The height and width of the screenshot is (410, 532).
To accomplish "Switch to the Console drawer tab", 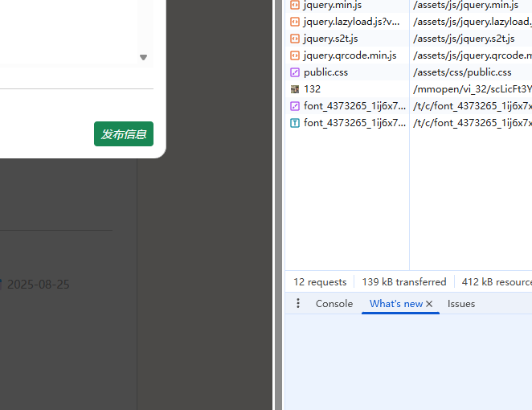I will [x=334, y=304].
